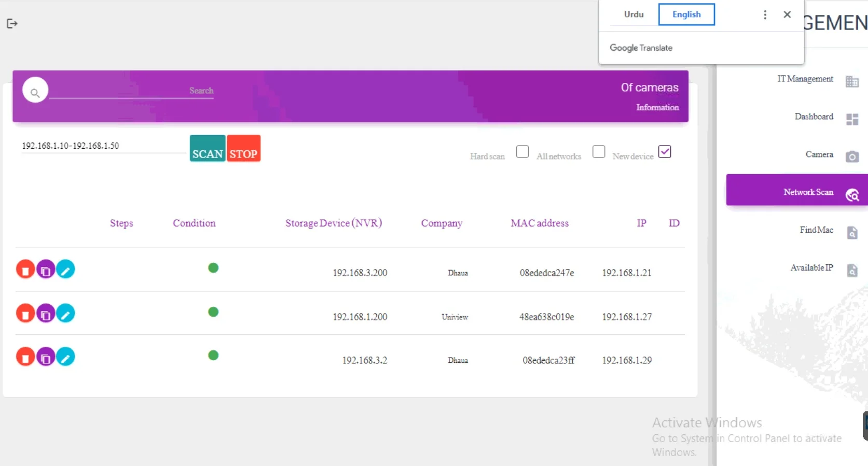Copy the 192.168.1.21 device row
The width and height of the screenshot is (868, 466).
tap(46, 270)
